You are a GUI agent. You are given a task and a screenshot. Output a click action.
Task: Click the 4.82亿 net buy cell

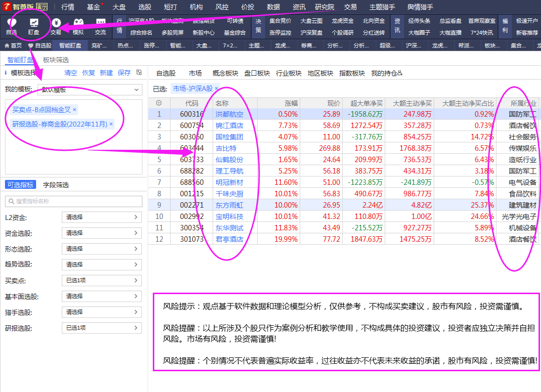421,205
